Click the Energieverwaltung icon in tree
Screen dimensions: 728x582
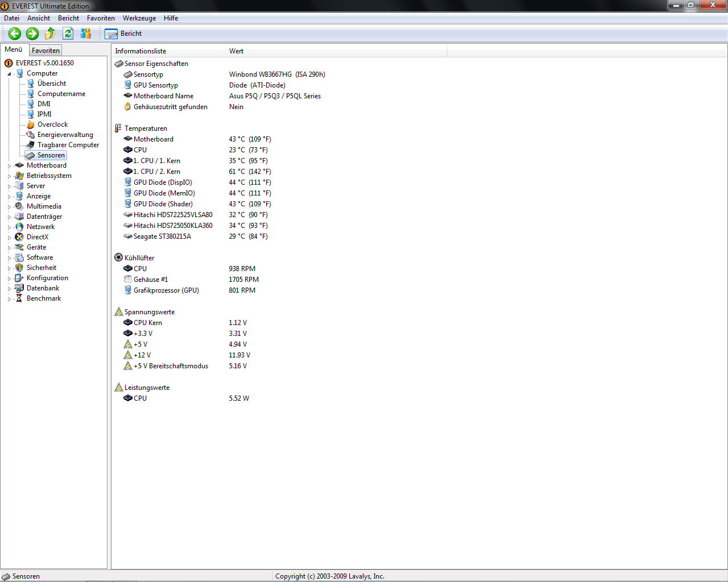(x=31, y=135)
